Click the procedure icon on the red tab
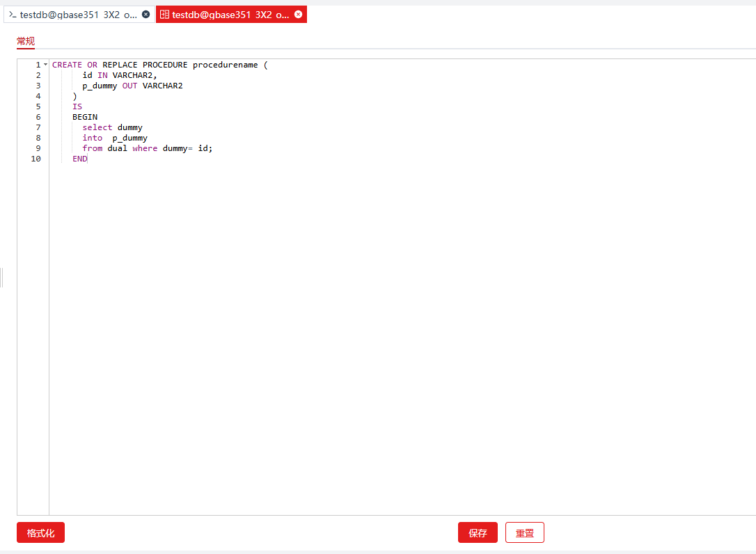 click(x=164, y=15)
